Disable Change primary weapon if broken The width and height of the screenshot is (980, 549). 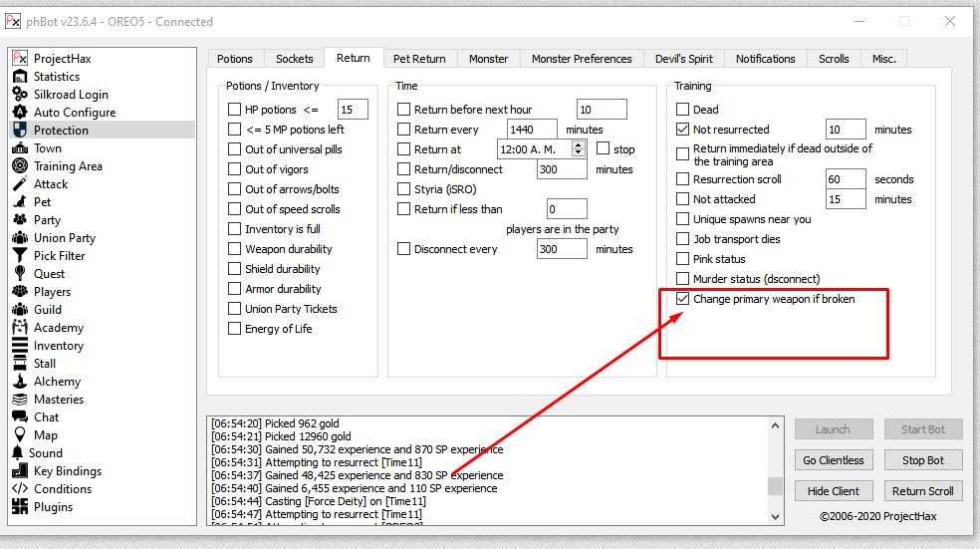[682, 299]
